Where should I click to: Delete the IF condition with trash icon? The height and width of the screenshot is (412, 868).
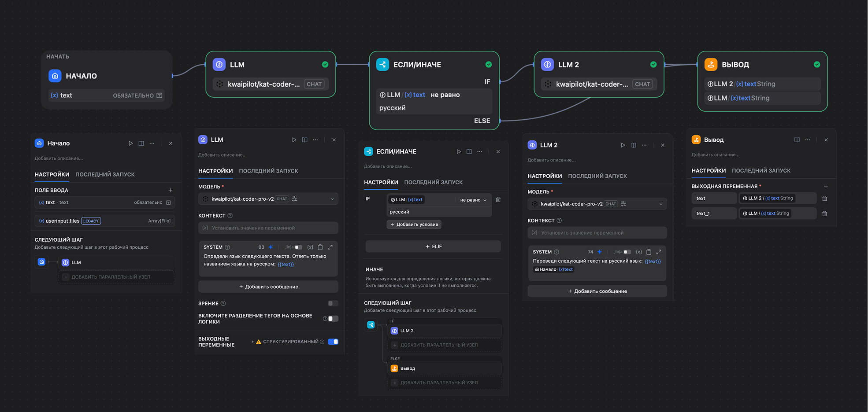coord(498,199)
